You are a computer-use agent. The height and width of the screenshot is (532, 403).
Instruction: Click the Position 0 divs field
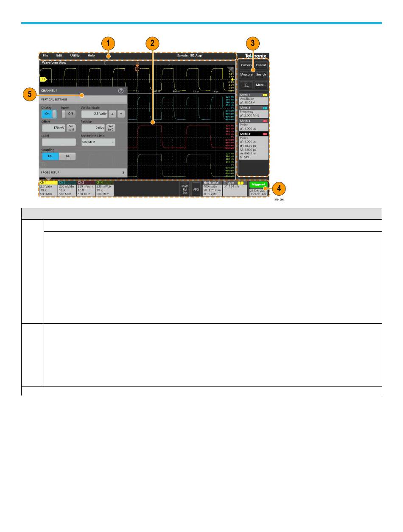93,128
